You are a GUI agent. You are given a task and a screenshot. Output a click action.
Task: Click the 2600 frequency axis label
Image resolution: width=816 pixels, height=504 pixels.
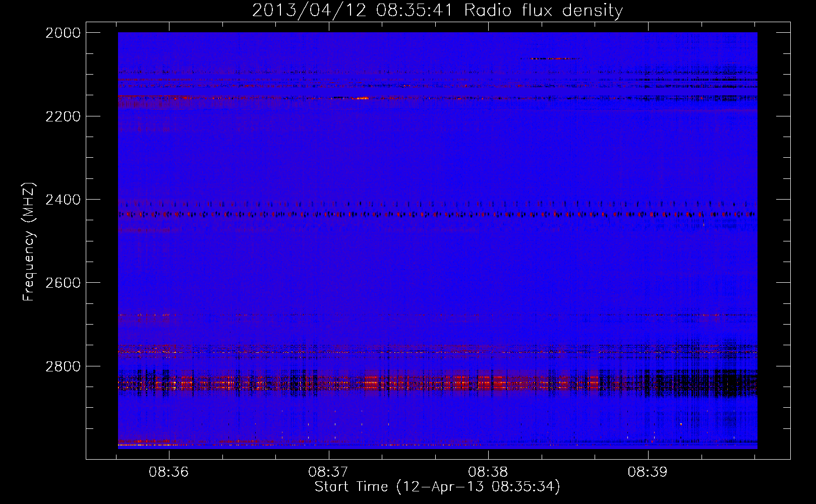click(x=63, y=283)
